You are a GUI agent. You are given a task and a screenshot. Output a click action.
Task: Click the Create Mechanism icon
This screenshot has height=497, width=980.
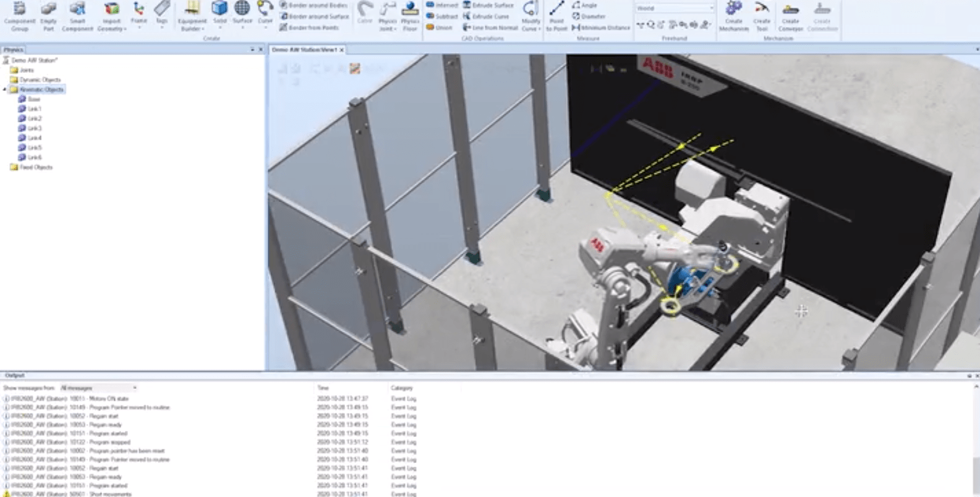click(733, 15)
